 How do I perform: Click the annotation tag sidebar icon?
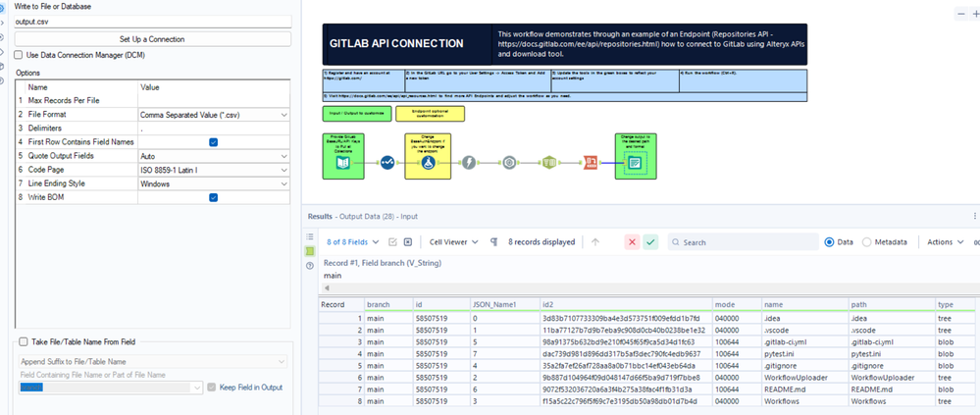point(3,51)
